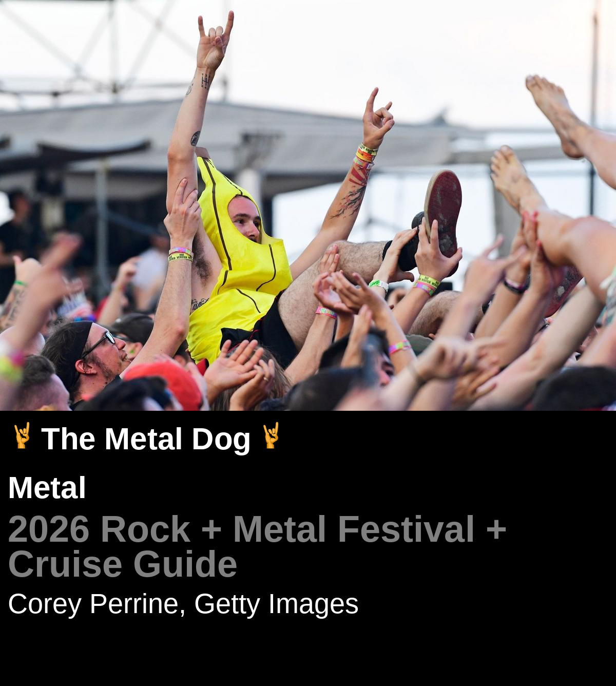Open The Metal Dog title link
The image size is (616, 686).
coord(146,439)
